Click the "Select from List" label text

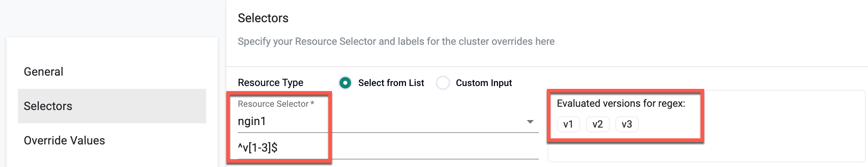pos(391,83)
